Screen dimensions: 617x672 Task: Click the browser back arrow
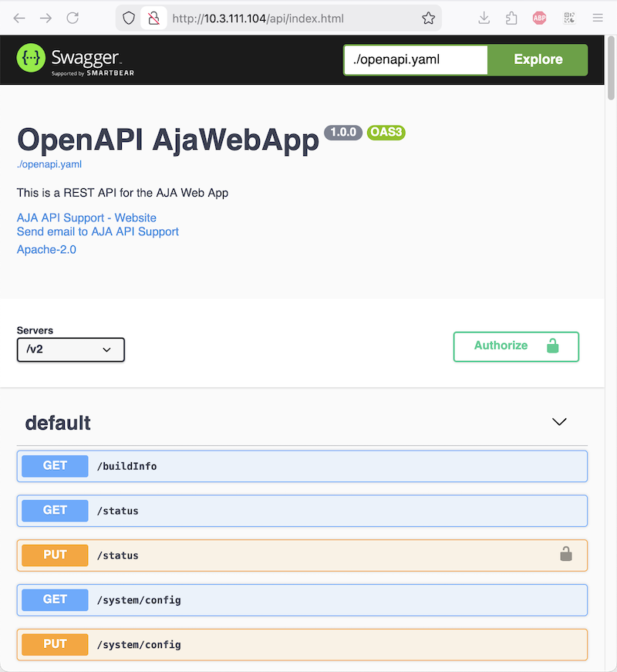tap(19, 19)
